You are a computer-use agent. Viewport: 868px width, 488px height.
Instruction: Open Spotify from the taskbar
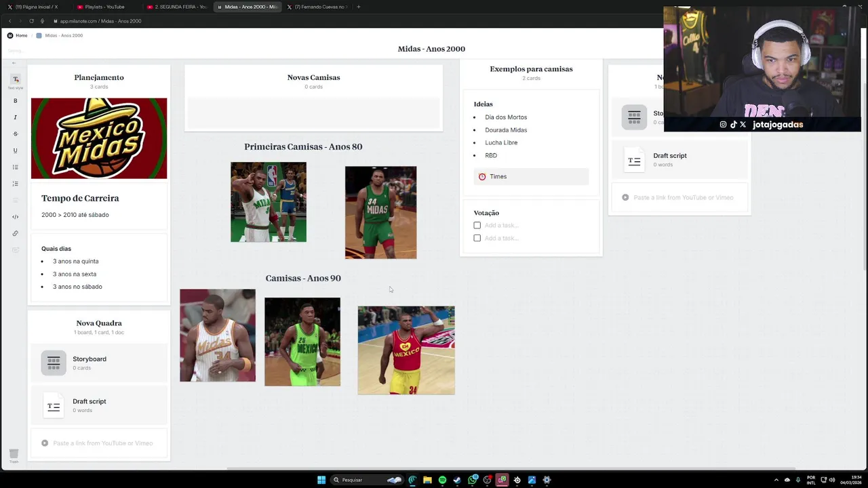pos(442,480)
